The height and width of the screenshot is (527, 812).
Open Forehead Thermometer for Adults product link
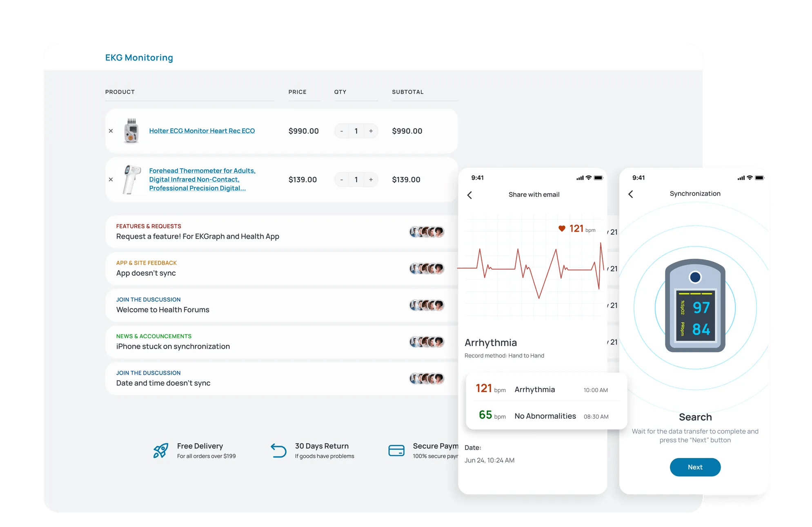[202, 179]
